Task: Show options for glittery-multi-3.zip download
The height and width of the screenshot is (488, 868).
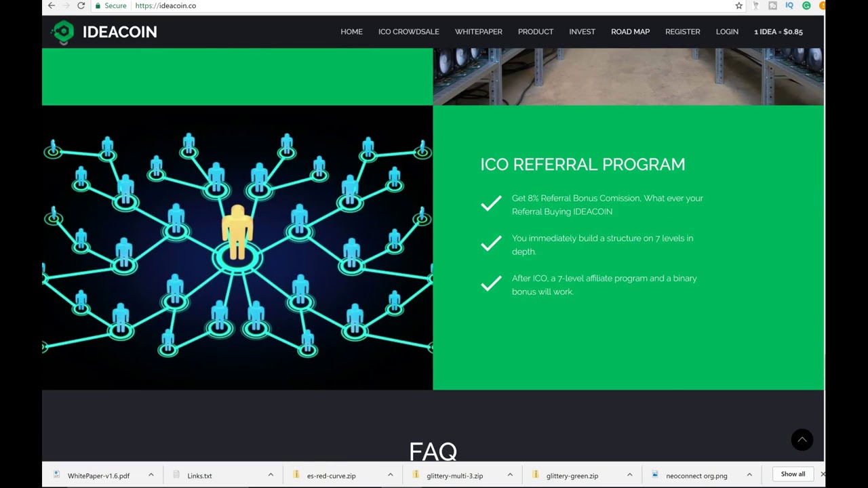Action: pyautogui.click(x=510, y=475)
